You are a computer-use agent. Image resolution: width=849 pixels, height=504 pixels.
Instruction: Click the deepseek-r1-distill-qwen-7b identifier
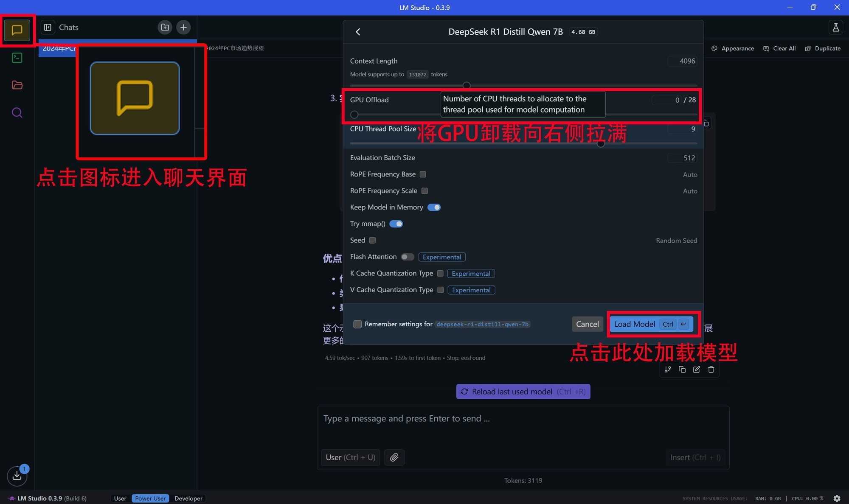coord(482,324)
